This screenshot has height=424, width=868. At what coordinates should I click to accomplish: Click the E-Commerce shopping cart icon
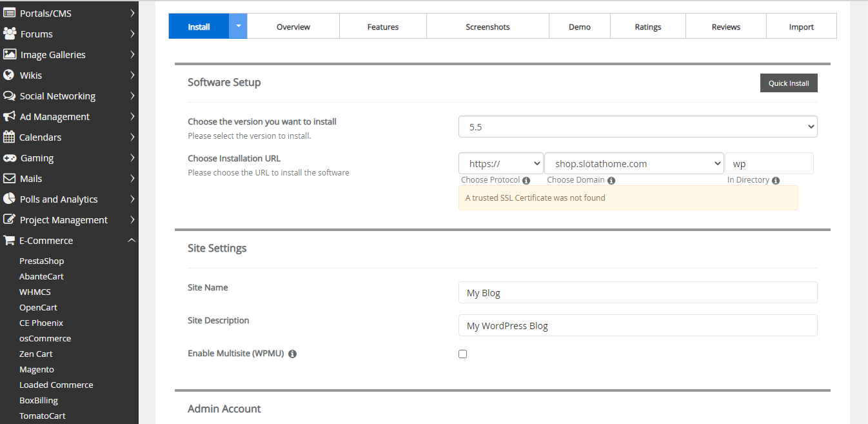[x=9, y=240]
